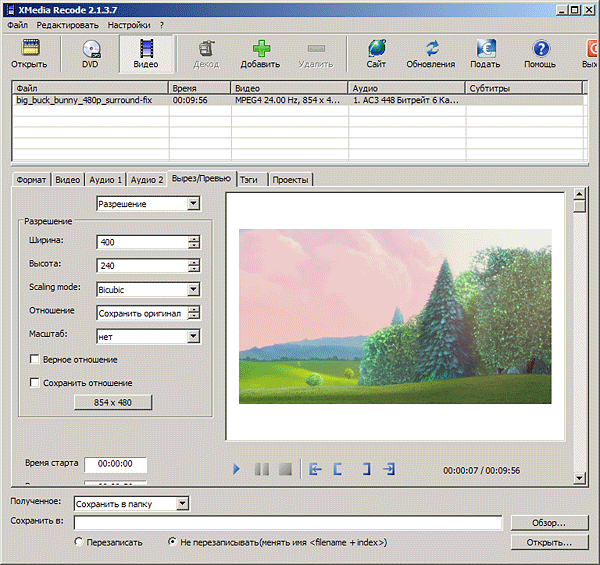Start preview with the Play button

click(236, 469)
